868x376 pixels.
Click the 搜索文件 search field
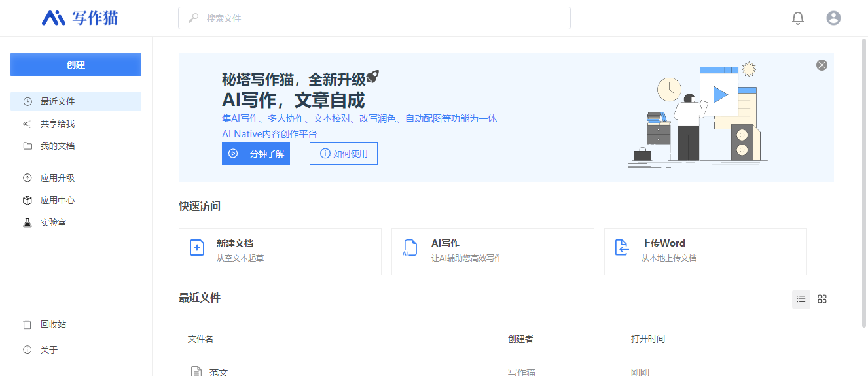[x=374, y=18]
